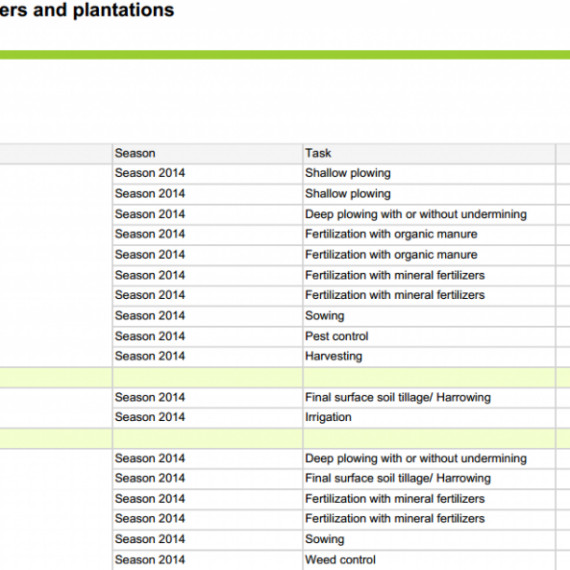The height and width of the screenshot is (570, 570).
Task: Click the second green separator row
Action: tap(285, 438)
